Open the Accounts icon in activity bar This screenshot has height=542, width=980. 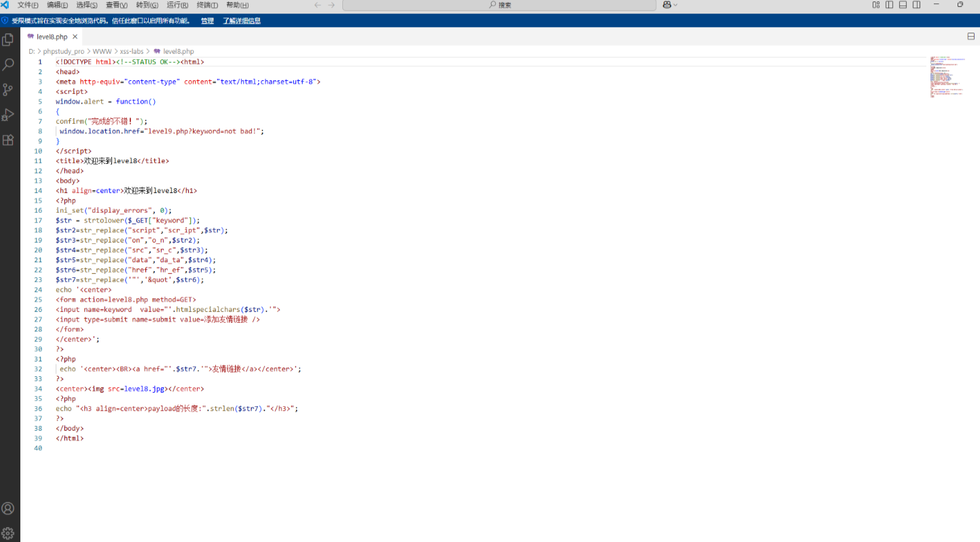[8, 508]
